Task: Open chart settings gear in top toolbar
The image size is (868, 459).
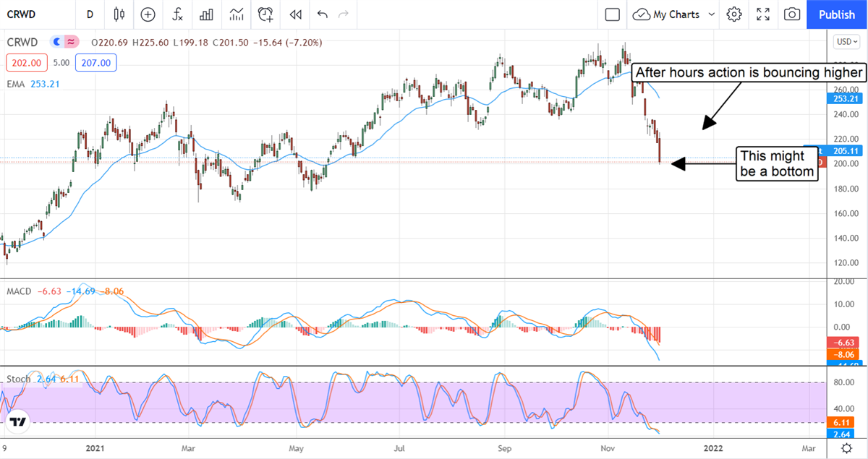Action: tap(734, 14)
